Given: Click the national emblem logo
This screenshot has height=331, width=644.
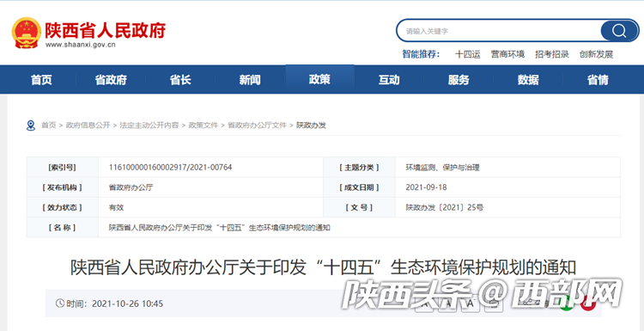Looking at the screenshot, I should (x=27, y=33).
